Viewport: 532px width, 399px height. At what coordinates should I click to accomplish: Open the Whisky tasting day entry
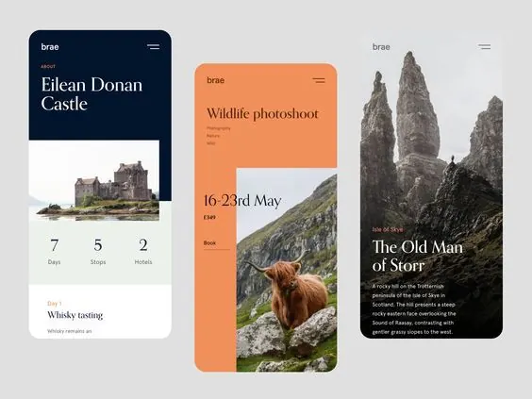[75, 315]
